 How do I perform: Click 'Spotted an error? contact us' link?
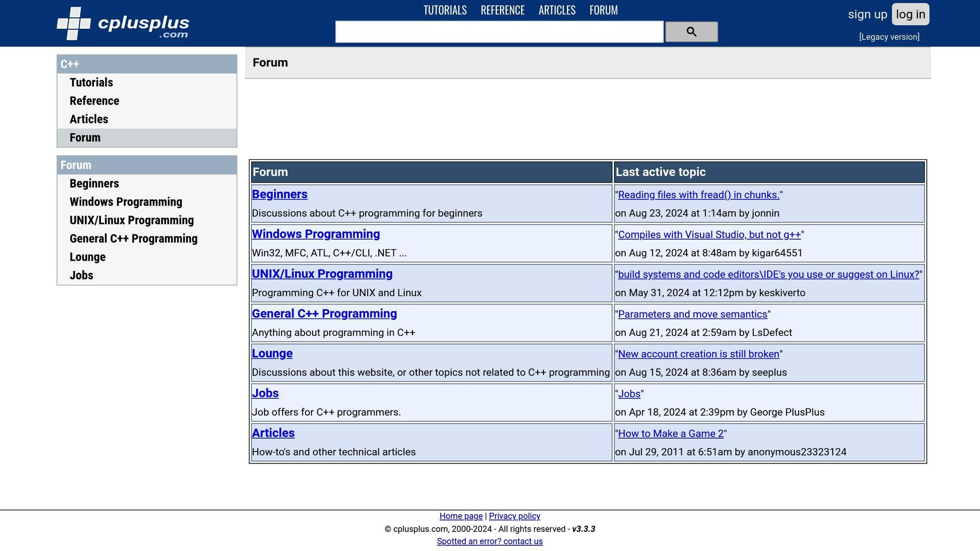tap(490, 541)
